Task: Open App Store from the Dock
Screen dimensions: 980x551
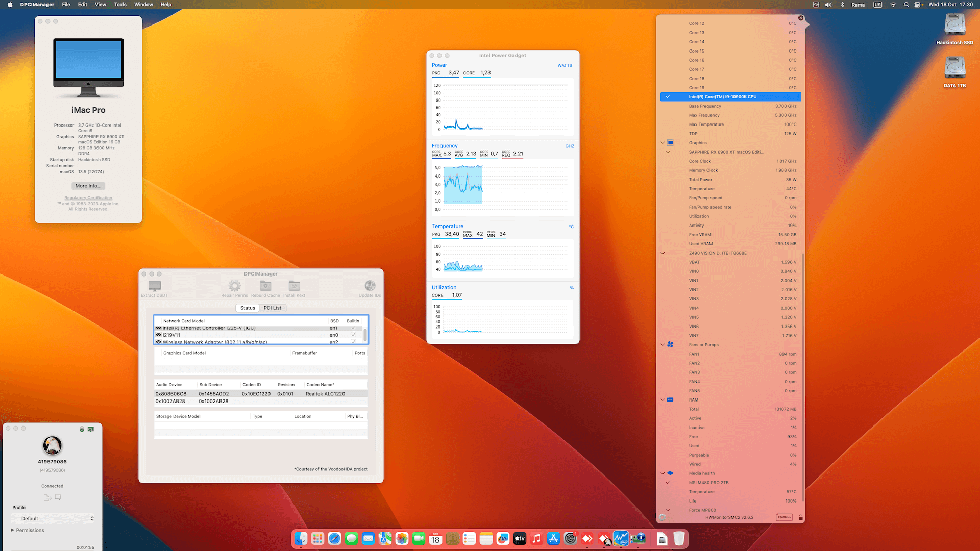Action: [x=553, y=538]
